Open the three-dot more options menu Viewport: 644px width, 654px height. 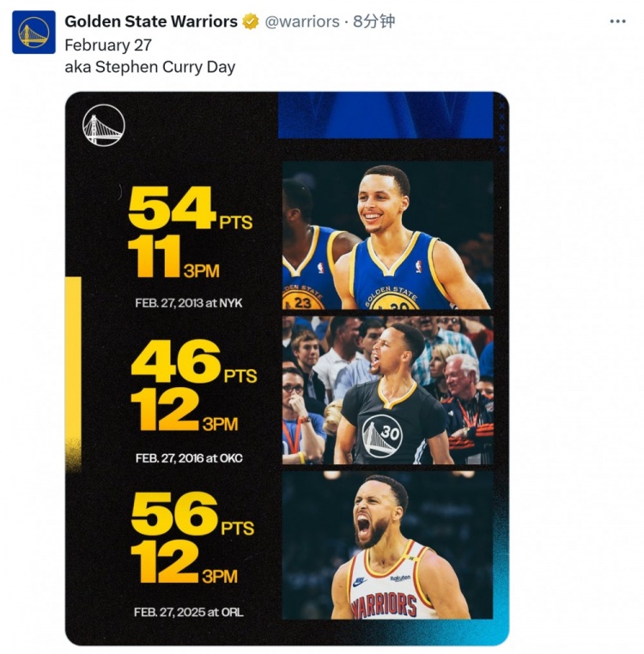point(617,21)
